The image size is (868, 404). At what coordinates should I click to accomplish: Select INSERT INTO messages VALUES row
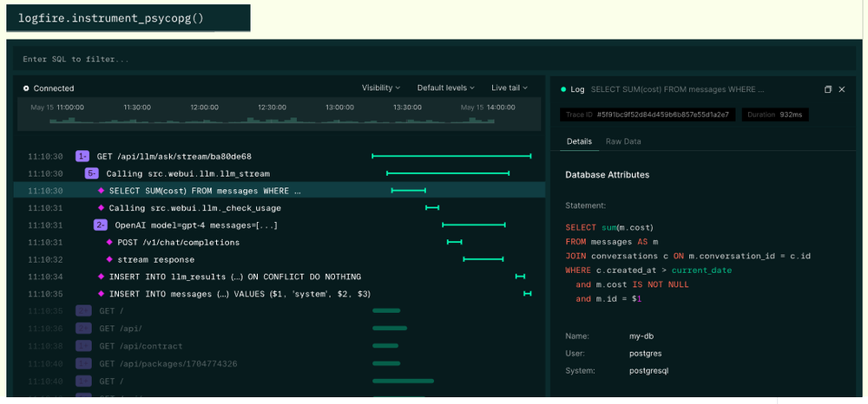279,294
